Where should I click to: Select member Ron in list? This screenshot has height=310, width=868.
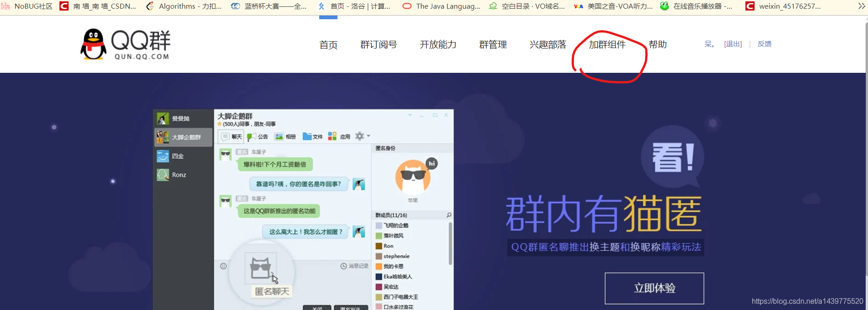384,246
